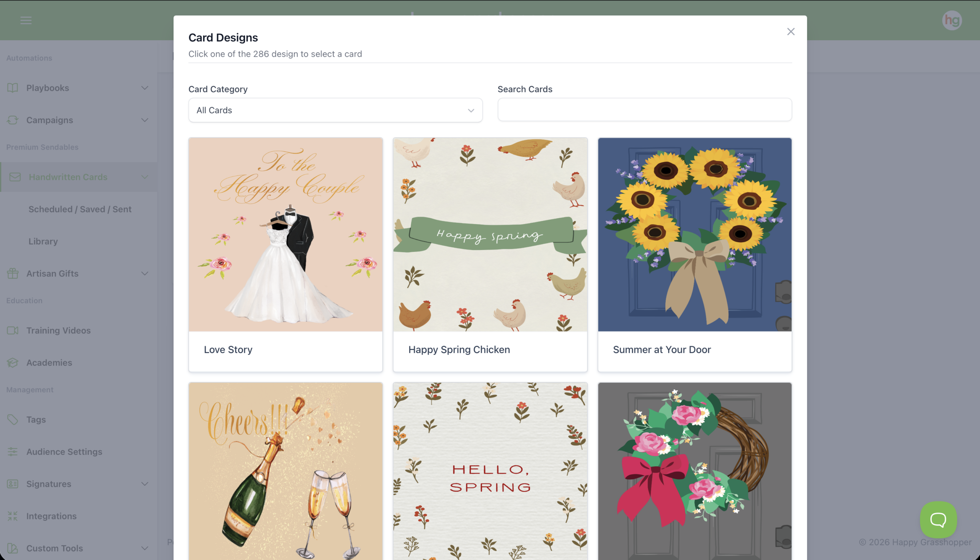980x560 pixels.
Task: Click the Campaigns refresh icon
Action: click(x=13, y=120)
